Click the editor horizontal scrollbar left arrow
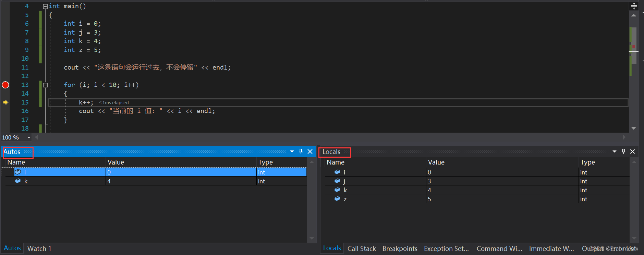This screenshot has width=644, height=255. (x=36, y=137)
